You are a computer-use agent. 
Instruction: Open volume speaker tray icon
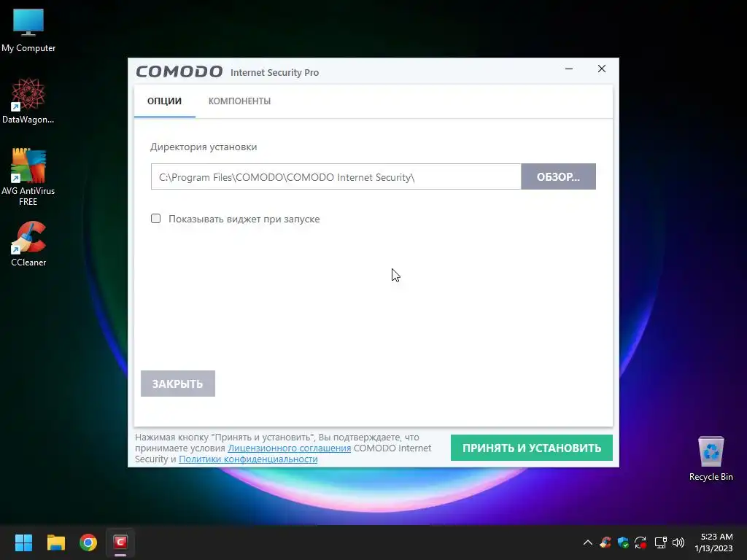678,542
